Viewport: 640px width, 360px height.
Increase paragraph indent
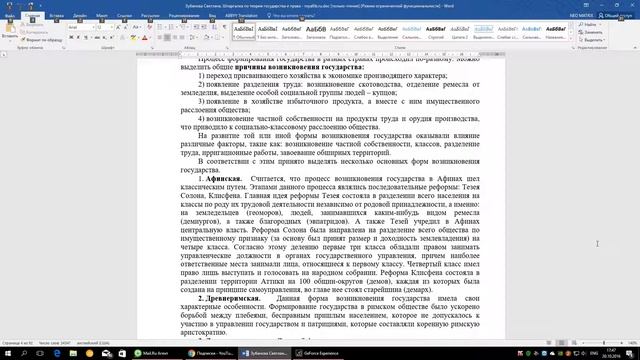point(204,27)
